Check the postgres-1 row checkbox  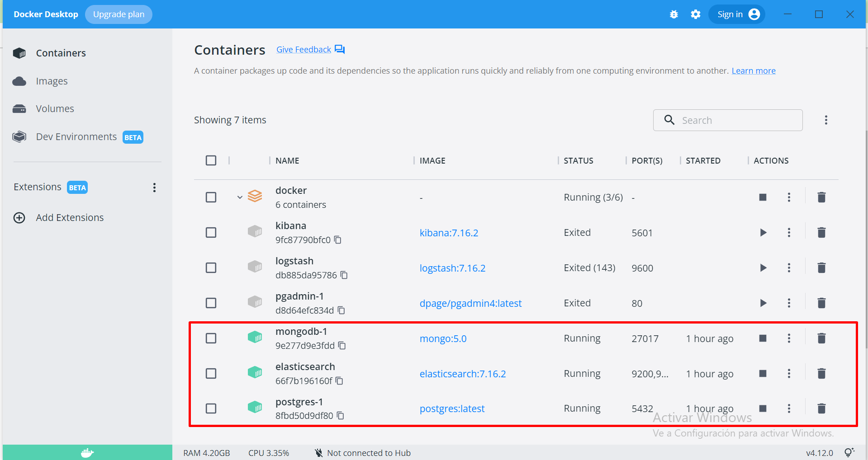coord(211,408)
